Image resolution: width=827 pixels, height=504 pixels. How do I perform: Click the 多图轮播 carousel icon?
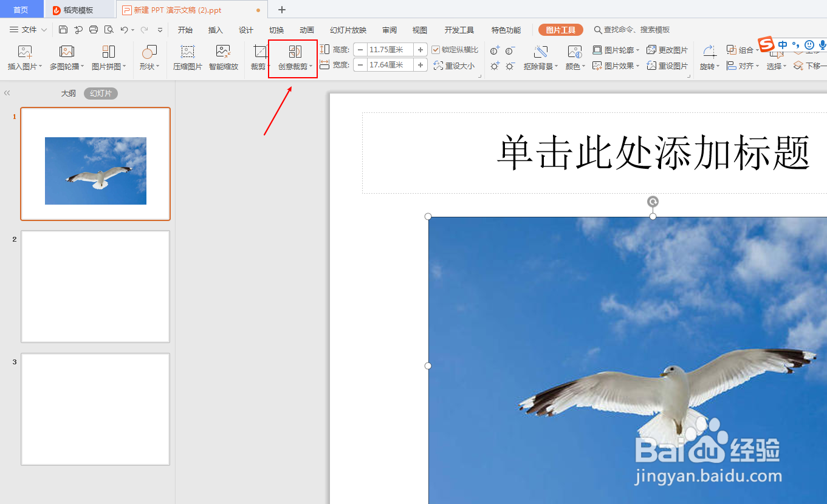67,52
